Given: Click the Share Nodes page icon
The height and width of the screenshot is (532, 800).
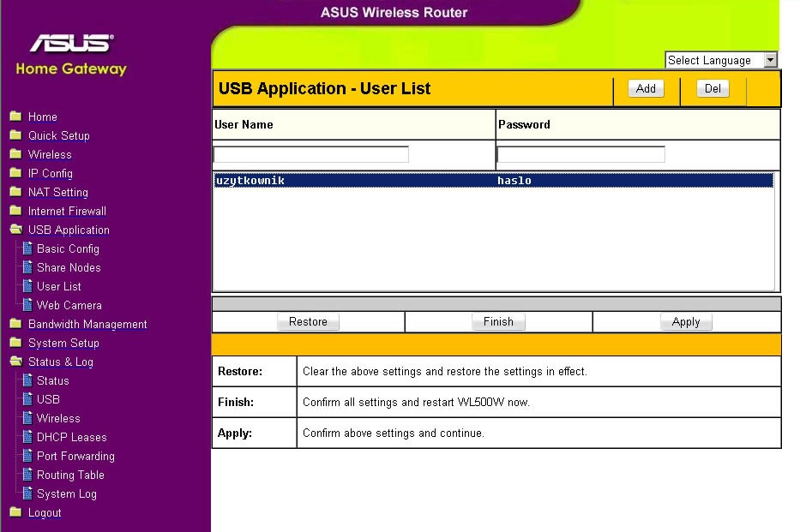Looking at the screenshot, I should tap(27, 267).
